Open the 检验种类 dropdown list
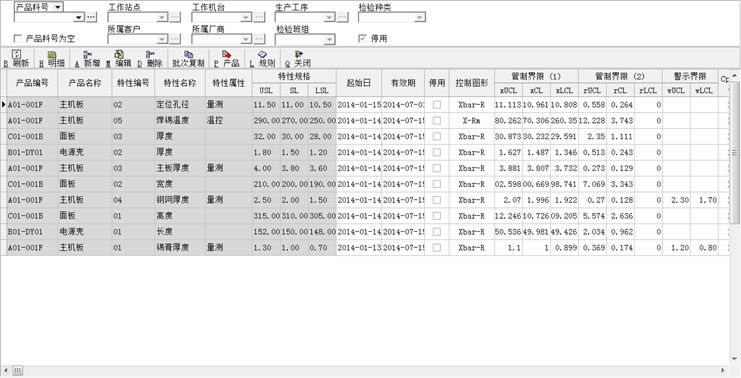The height and width of the screenshot is (378, 741). click(x=420, y=17)
